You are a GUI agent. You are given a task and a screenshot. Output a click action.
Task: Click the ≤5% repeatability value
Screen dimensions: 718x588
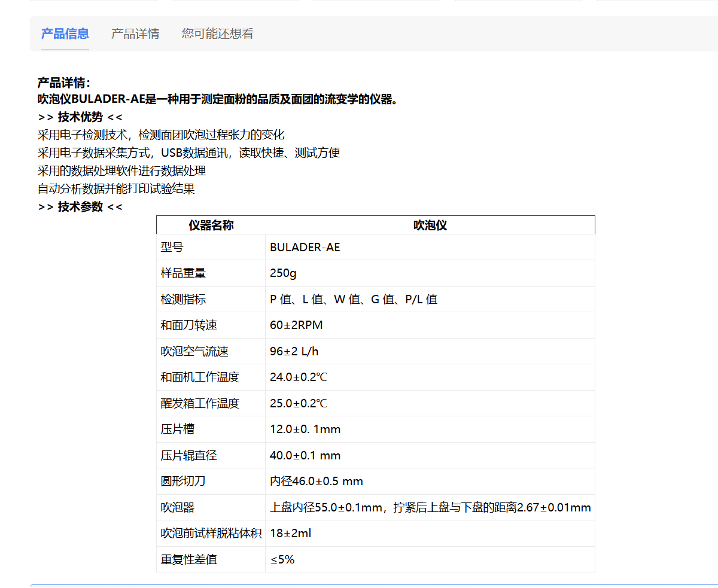(x=282, y=560)
